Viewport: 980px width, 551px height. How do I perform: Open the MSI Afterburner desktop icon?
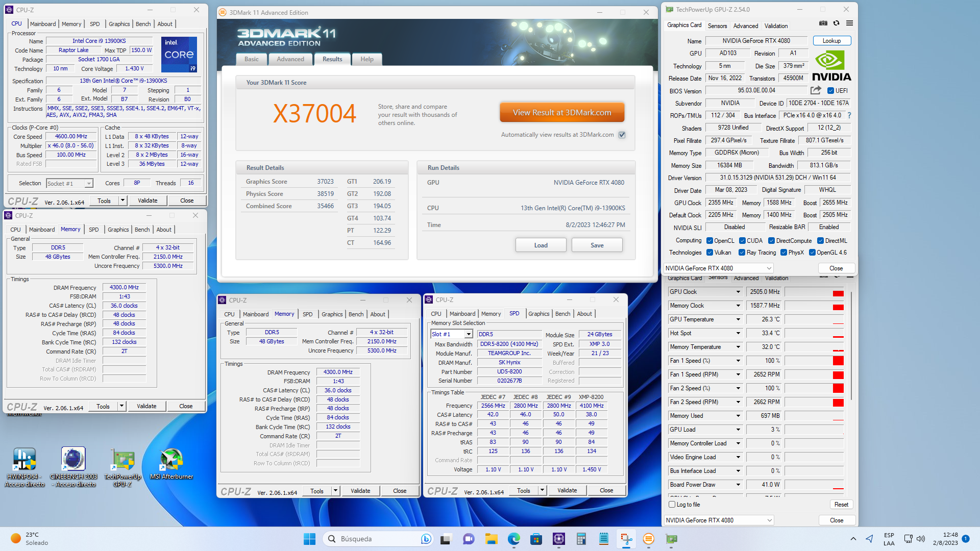[x=171, y=463]
